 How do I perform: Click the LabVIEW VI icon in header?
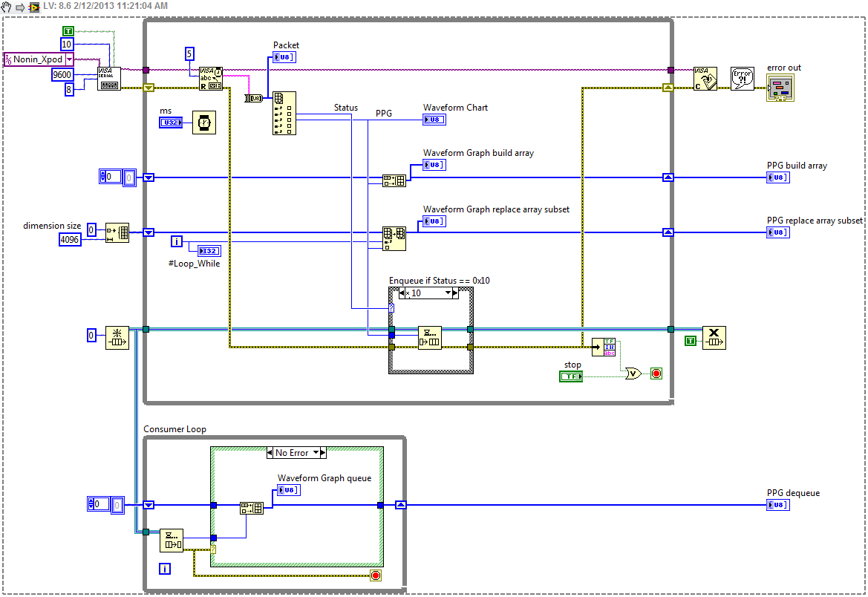pyautogui.click(x=34, y=7)
